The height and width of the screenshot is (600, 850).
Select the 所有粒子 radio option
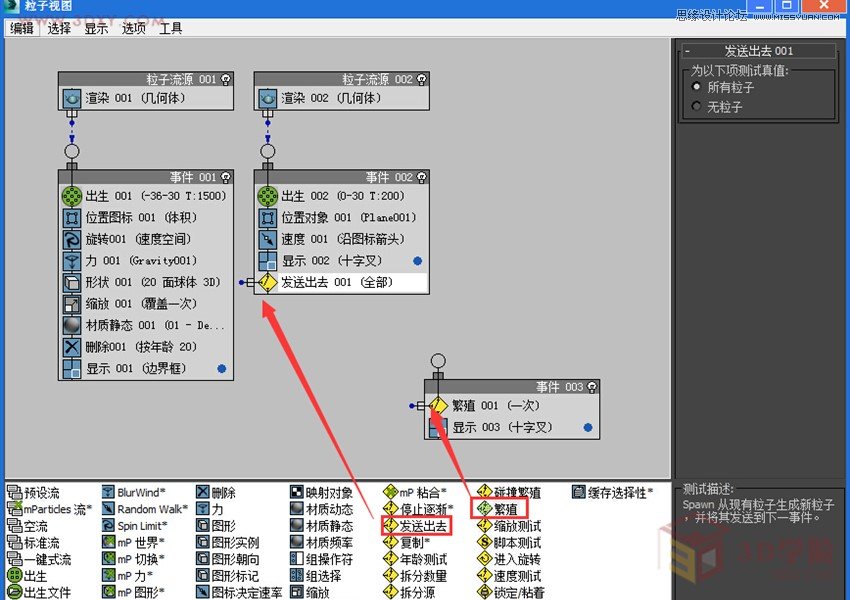tap(697, 87)
